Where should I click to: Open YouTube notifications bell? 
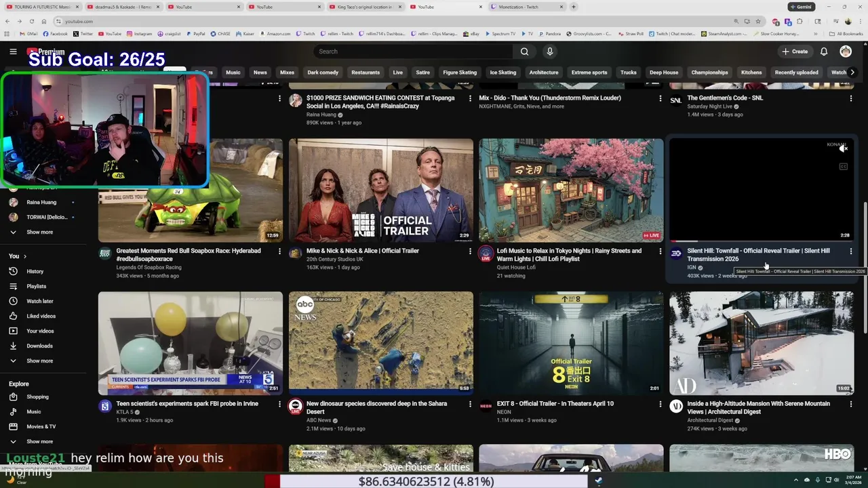(x=824, y=52)
